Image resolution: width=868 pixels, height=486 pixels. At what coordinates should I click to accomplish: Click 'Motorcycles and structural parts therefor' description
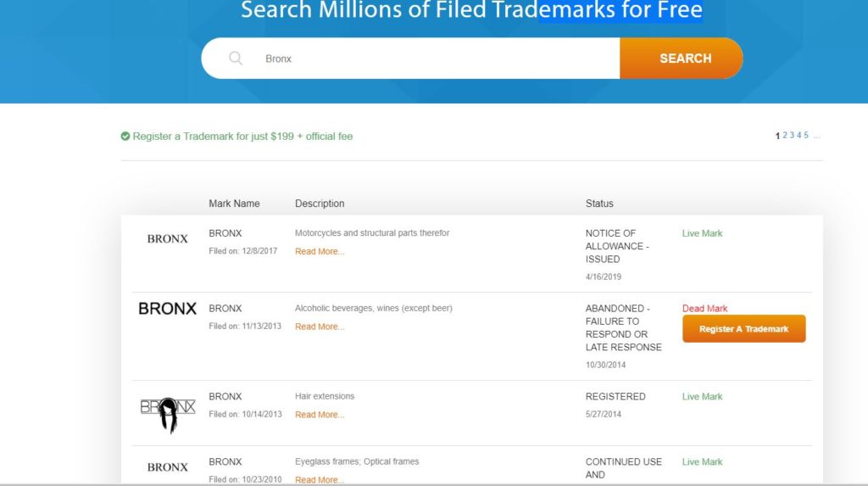point(372,232)
